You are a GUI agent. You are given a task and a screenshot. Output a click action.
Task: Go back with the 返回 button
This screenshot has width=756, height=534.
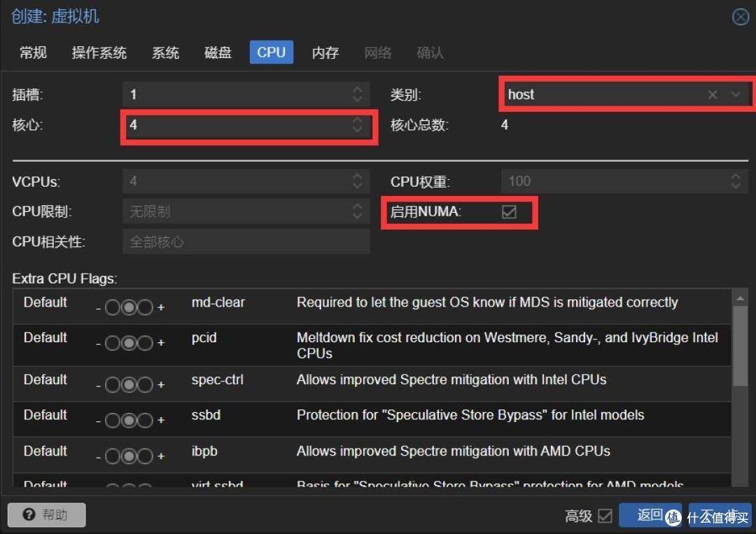coord(650,514)
